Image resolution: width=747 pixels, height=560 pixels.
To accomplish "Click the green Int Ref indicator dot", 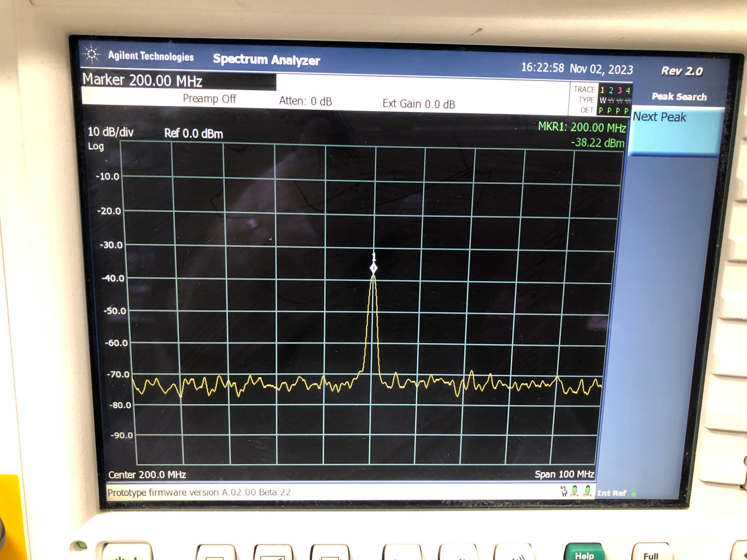I will tap(634, 494).
